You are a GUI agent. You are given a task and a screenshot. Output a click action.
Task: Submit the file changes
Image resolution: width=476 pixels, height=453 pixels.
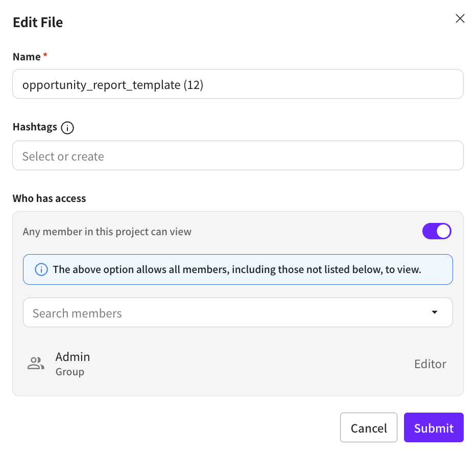coord(434,427)
